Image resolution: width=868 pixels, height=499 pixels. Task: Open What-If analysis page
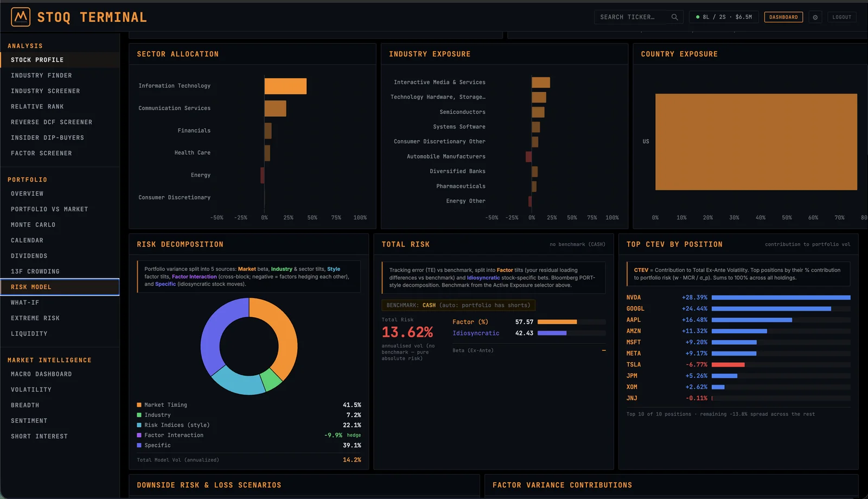(60, 302)
